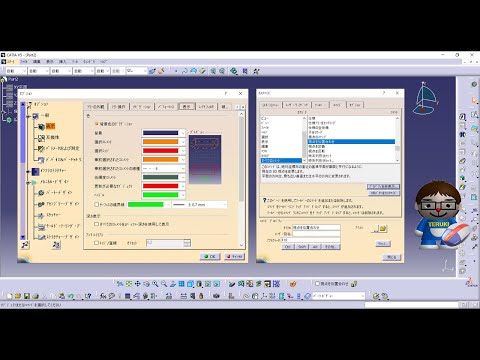This screenshot has width=480, height=360.
Task: Switch to the Toolbars tab in Customize
Action: (x=320, y=105)
